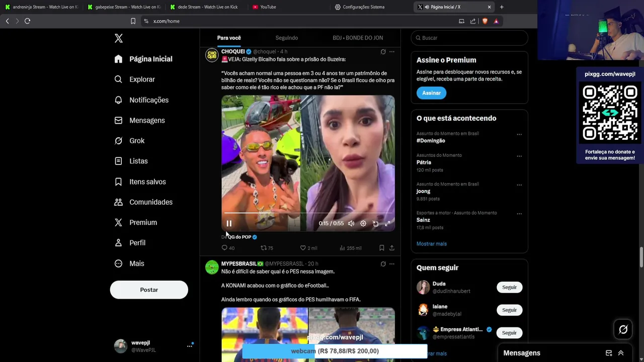Open more options on CHOQUEI post
The height and width of the screenshot is (362, 644).
(x=392, y=52)
